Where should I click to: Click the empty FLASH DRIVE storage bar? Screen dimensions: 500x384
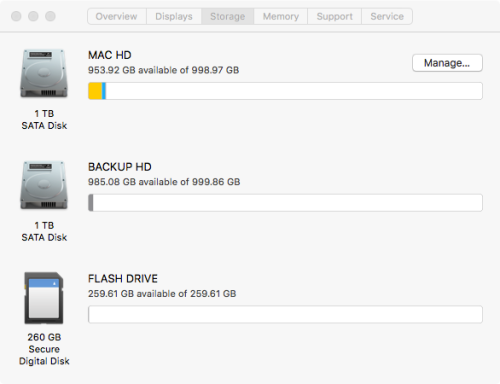pyautogui.click(x=285, y=314)
